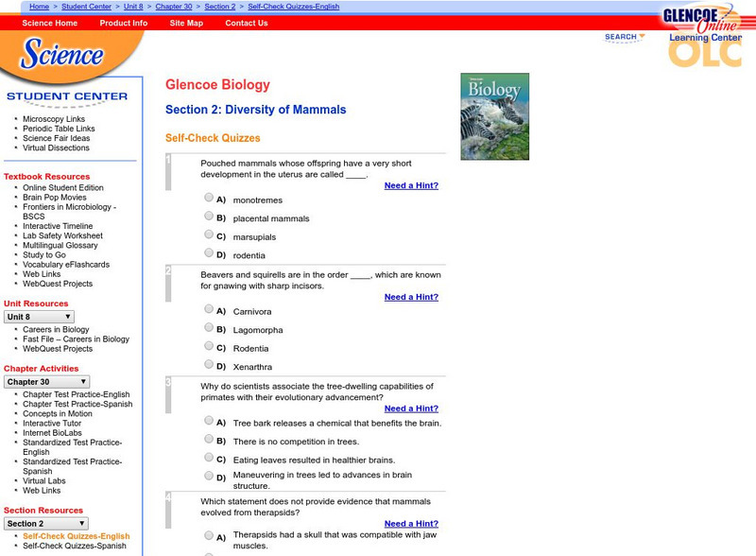
Task: Select answer B Lagomorpha
Action: (x=209, y=327)
